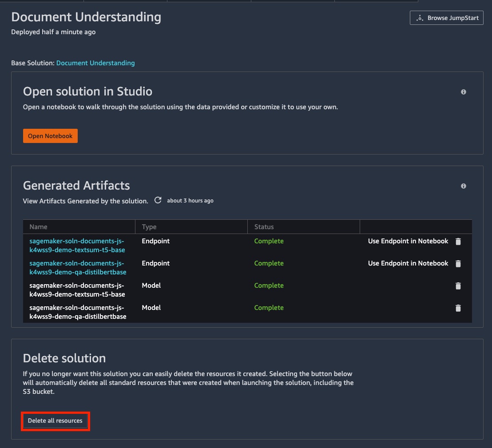This screenshot has height=448, width=492.
Task: Click 'Deployed half a minute ago' text
Action: point(53,32)
